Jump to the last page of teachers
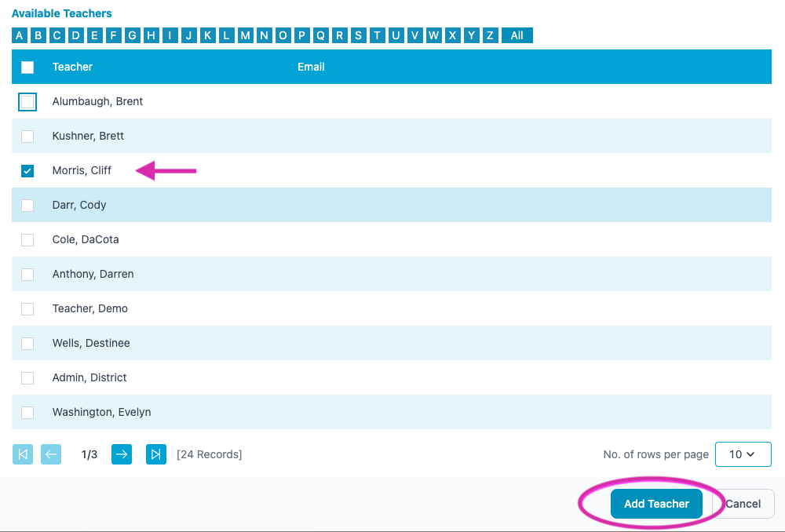 pyautogui.click(x=156, y=454)
